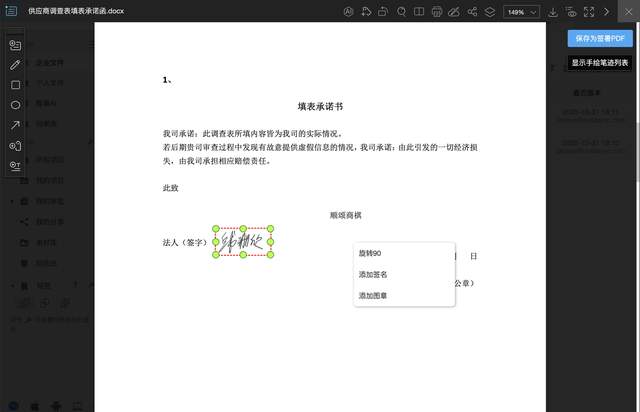Select the insert signature image tool
640x412 pixels.
15,45
